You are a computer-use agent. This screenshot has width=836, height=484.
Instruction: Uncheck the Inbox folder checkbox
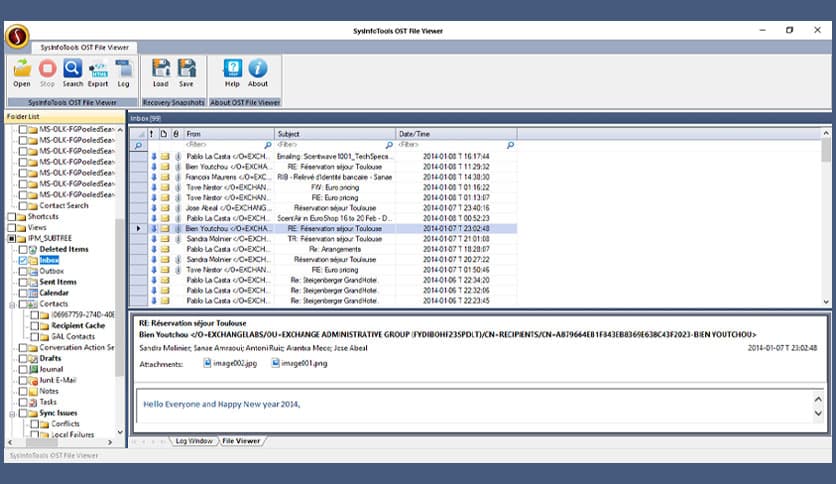coord(23,260)
